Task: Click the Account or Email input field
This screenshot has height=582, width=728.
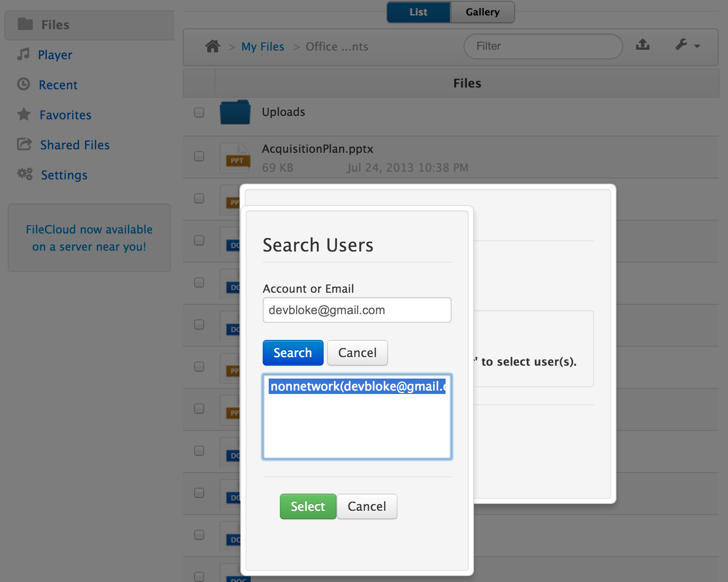Action: click(x=357, y=310)
